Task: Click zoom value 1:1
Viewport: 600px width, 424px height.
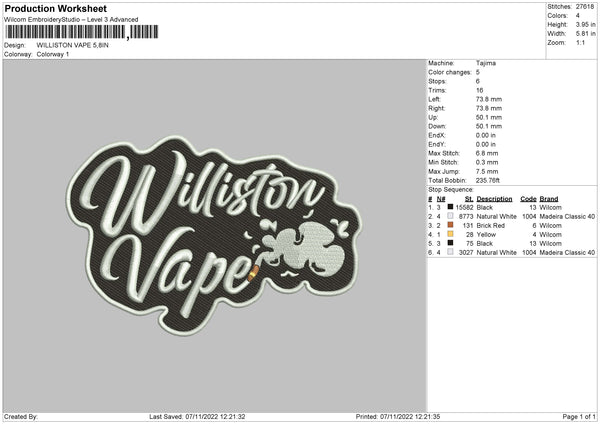Action: pos(580,42)
